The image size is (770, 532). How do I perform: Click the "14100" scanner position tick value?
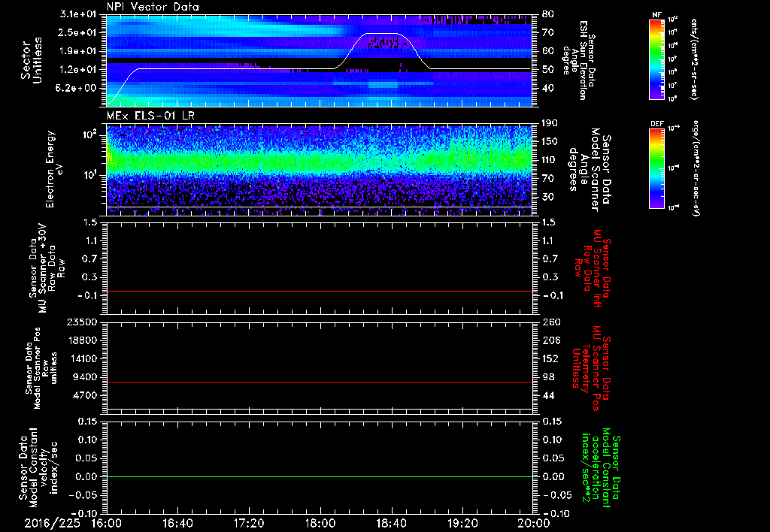(x=83, y=358)
